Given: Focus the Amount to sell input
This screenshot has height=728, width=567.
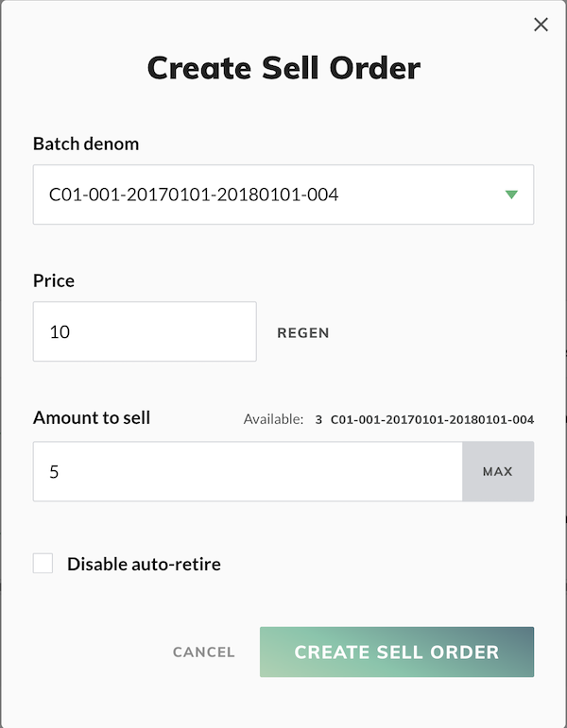Looking at the screenshot, I should 248,471.
